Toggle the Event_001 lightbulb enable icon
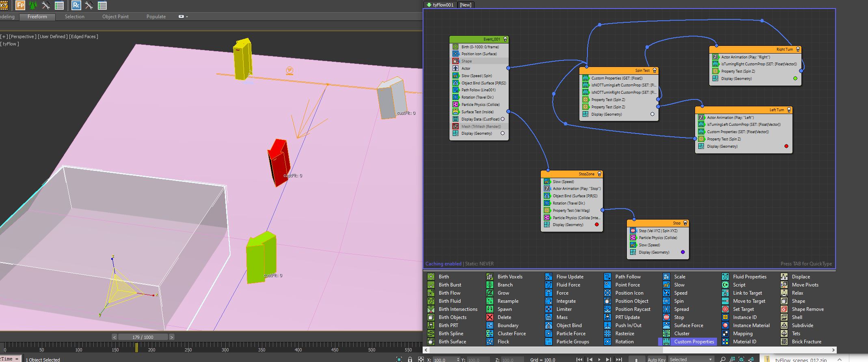The height and width of the screenshot is (362, 868). (505, 39)
